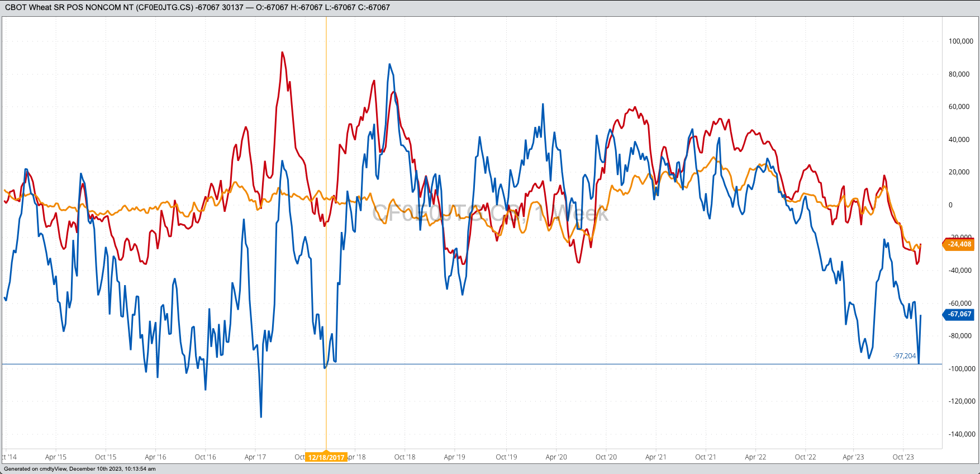Click the Oct '21 time axis label
Viewport: 980px width, 474px height.
(706, 457)
